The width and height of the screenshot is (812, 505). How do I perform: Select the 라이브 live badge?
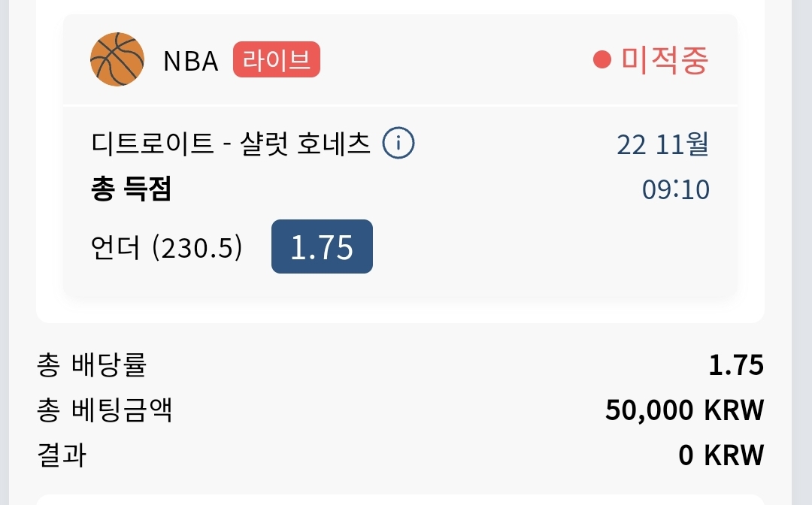pyautogui.click(x=277, y=59)
